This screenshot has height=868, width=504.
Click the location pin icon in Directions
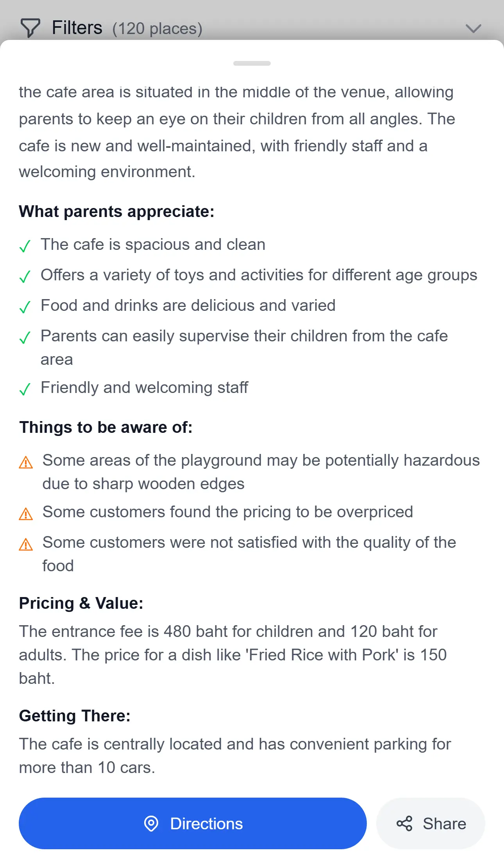(x=151, y=823)
